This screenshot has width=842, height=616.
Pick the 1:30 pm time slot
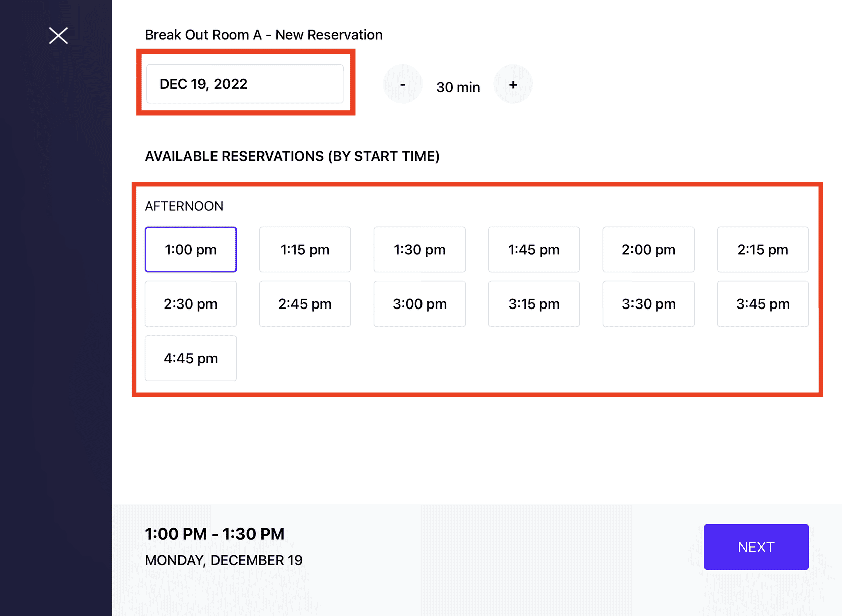[x=419, y=250]
